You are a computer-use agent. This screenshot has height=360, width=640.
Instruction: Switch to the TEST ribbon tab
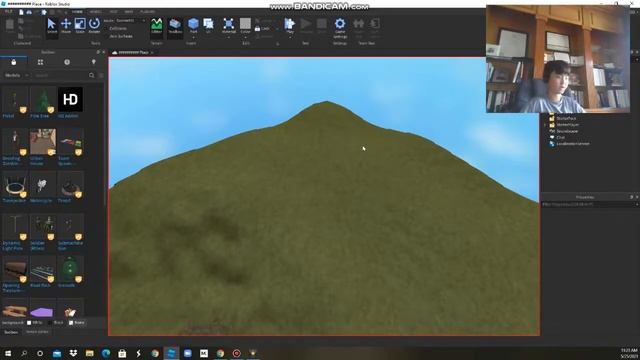113,12
